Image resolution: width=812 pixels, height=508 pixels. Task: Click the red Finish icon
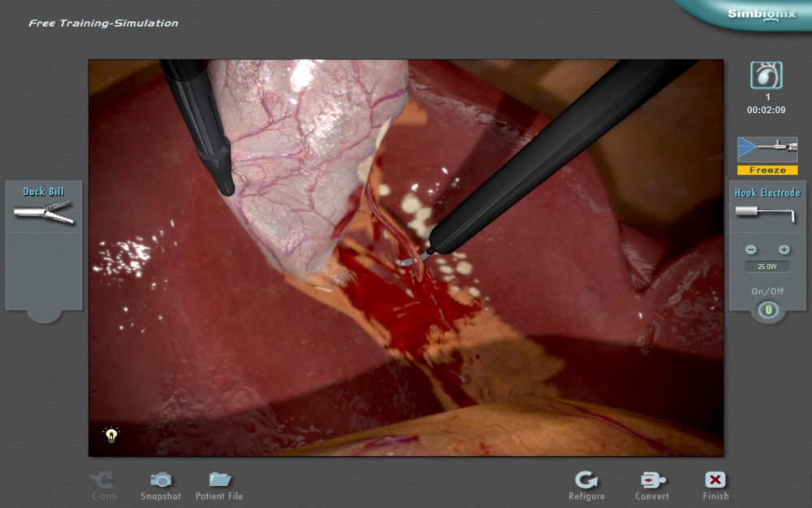(715, 480)
